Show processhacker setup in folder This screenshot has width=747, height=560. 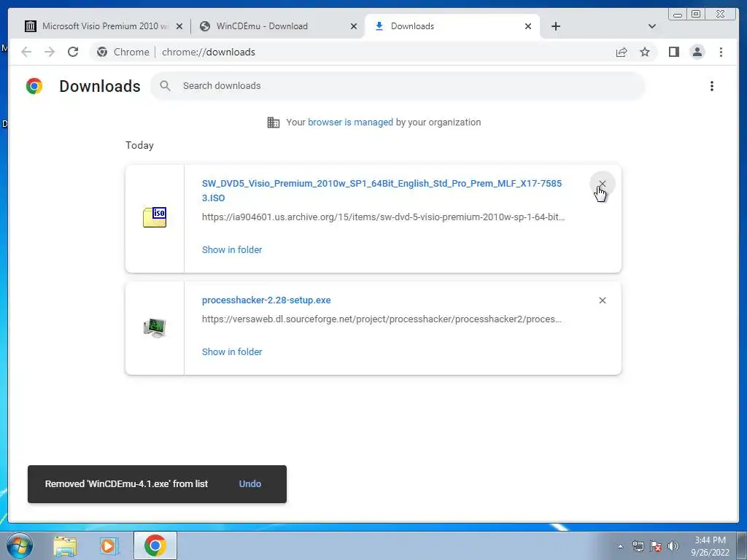coord(232,352)
